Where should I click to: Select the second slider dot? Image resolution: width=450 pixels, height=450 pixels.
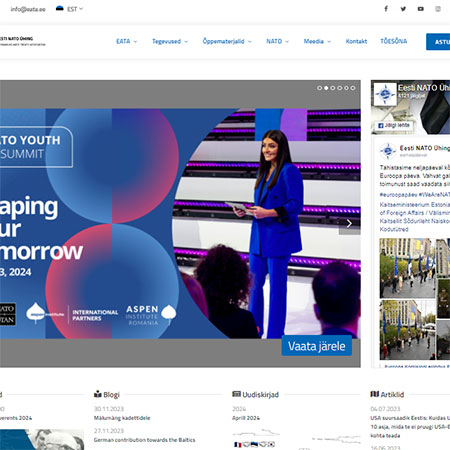[326, 88]
